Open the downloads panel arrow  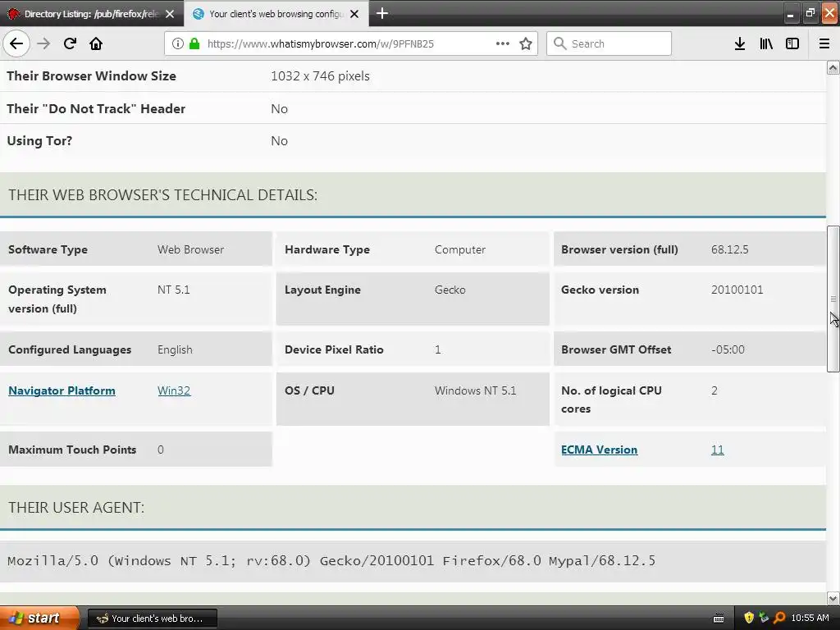740,43
